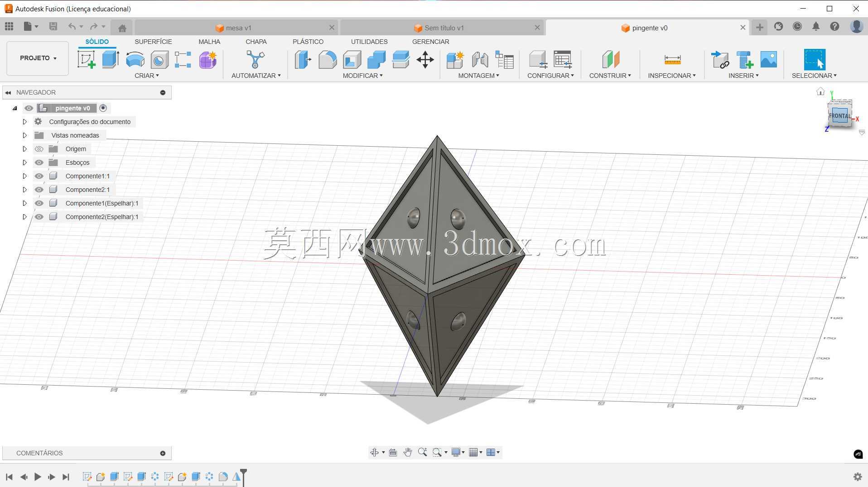Play the timeline animation
The width and height of the screenshot is (868, 487).
tap(38, 477)
